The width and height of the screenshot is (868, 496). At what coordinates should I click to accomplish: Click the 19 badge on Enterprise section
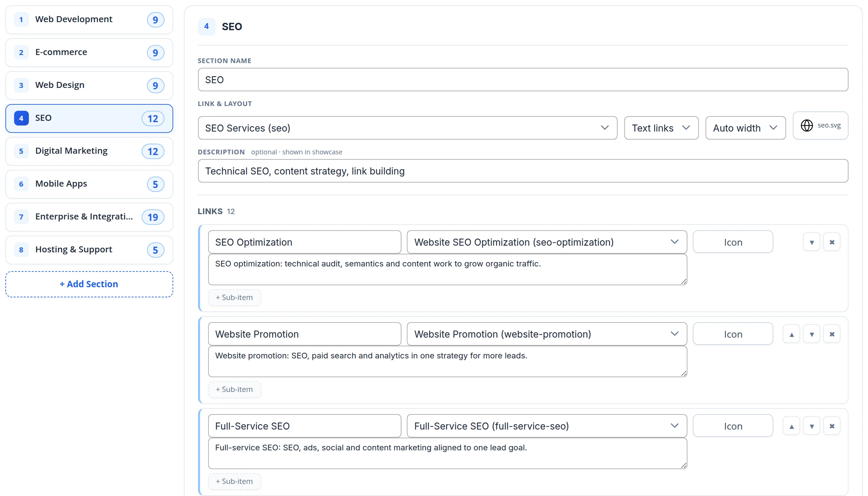(153, 217)
